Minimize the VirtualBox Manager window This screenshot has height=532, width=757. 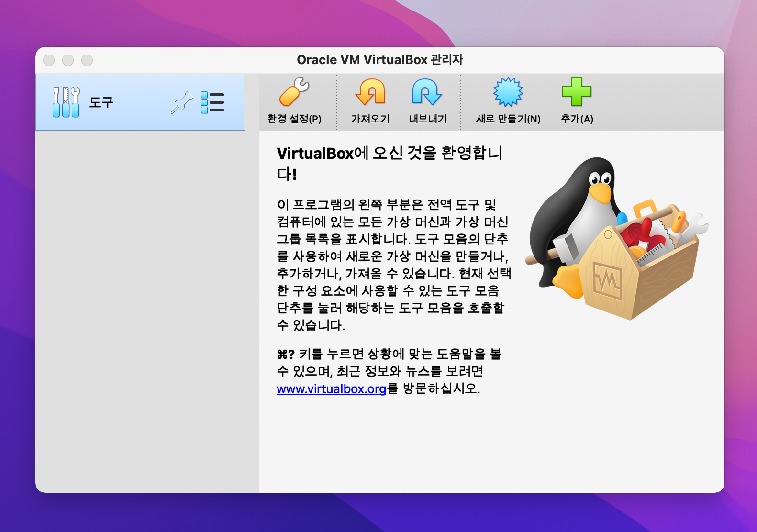pyautogui.click(x=68, y=60)
